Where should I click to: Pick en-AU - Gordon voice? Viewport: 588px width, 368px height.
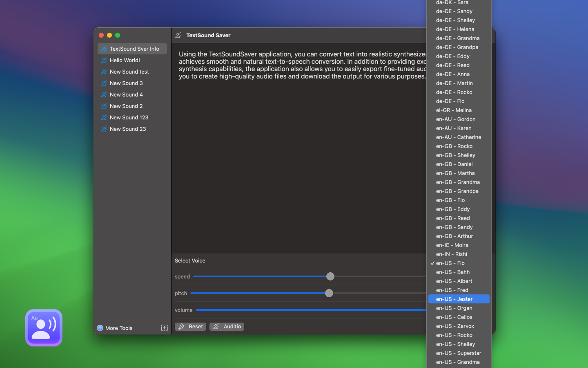click(x=459, y=119)
